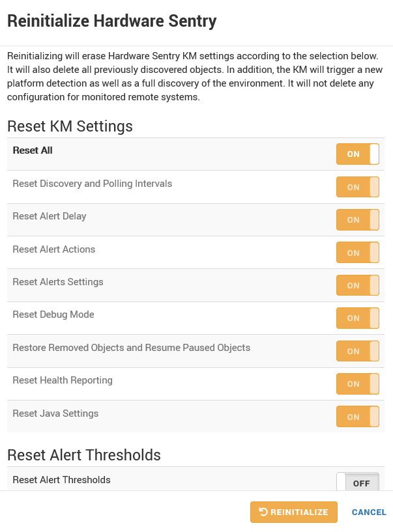Image resolution: width=393 pixels, height=532 pixels.
Task: Click the Reset KM Settings heading
Action: click(x=70, y=126)
